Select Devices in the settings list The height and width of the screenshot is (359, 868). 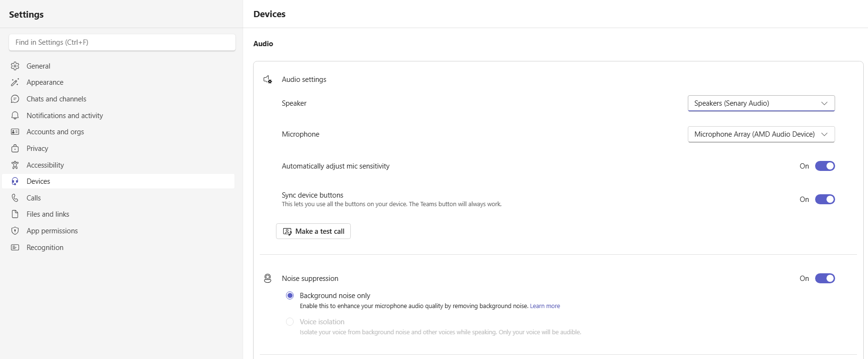(x=118, y=181)
